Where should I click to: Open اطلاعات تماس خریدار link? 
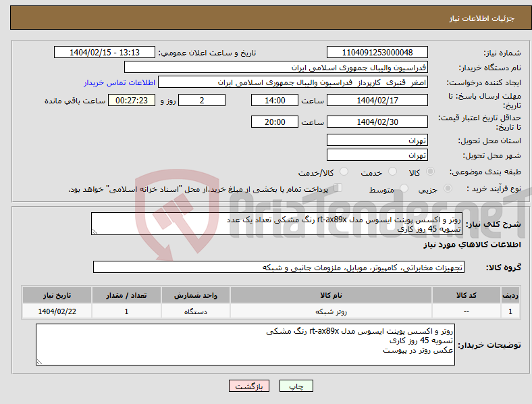coord(119,82)
